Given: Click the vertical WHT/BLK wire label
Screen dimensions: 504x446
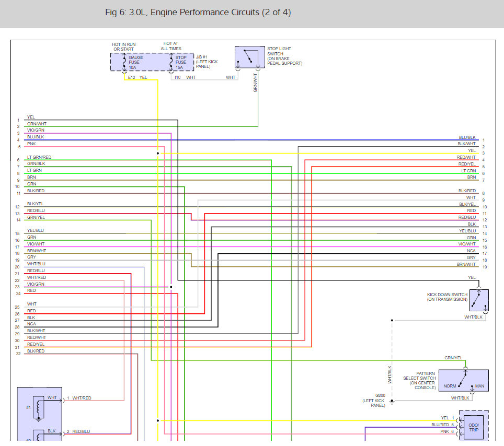Looking at the screenshot, I should coord(390,375).
